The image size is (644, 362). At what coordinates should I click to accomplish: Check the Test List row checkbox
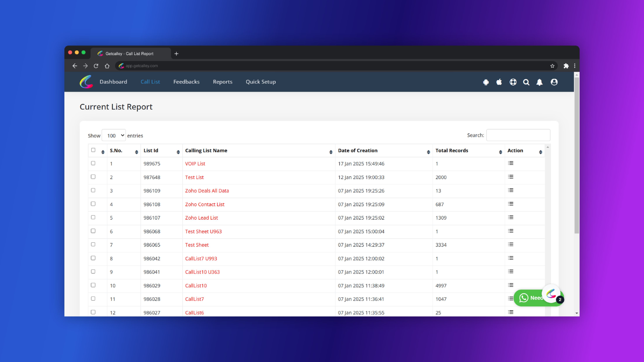coord(93,177)
